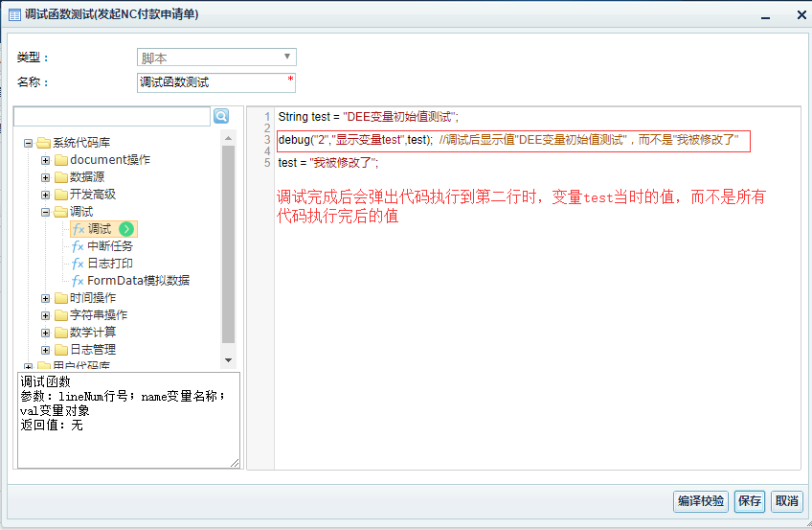Click the 系统代码库 label text

(81, 143)
